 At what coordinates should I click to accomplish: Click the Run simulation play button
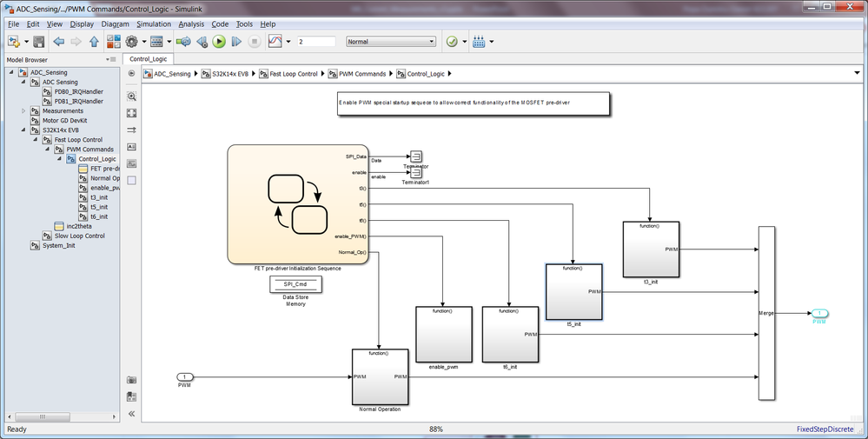(x=219, y=42)
